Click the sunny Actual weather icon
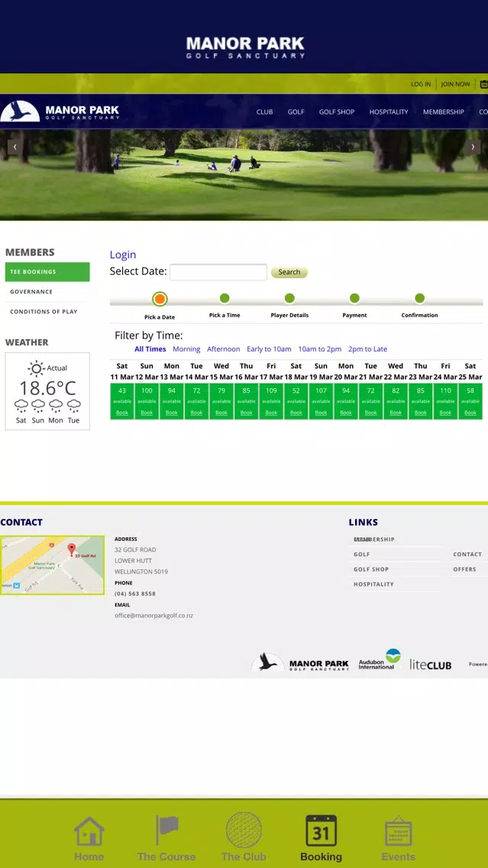 coord(37,368)
